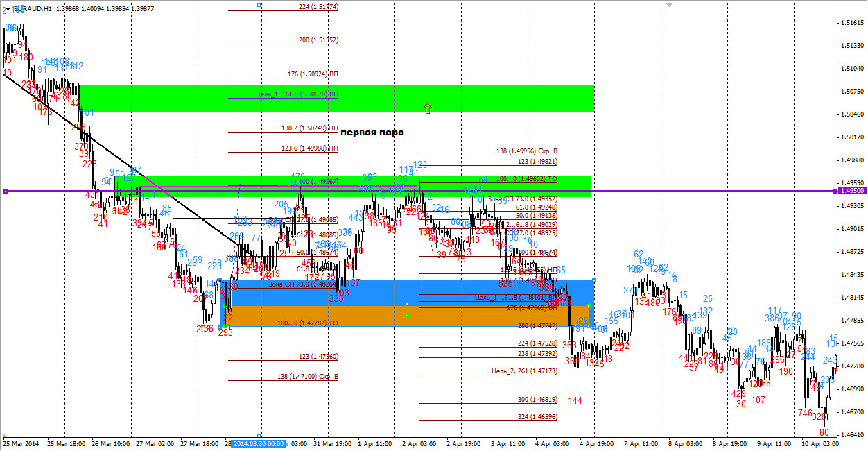
Task: Select the 123 (1.49821) level label
Action: click(537, 161)
